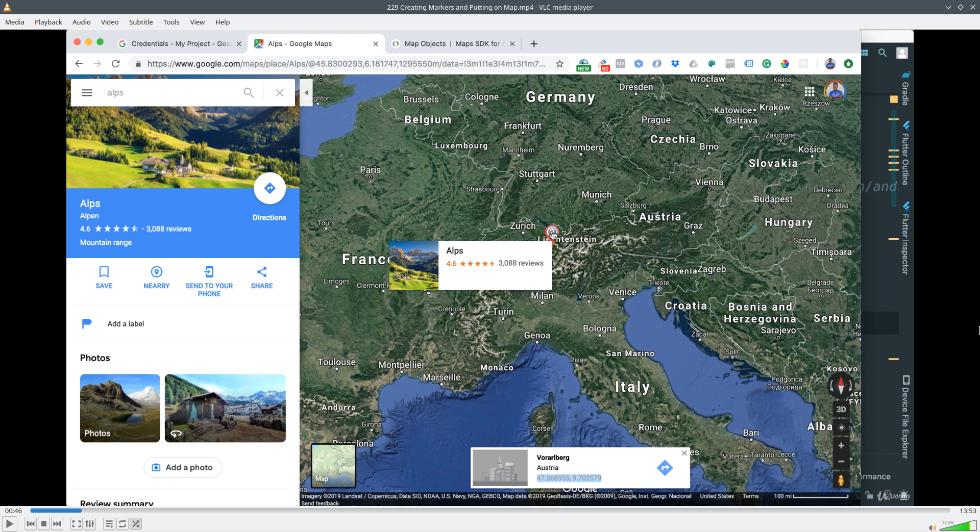Open the Photos thumbnail

pyautogui.click(x=120, y=408)
